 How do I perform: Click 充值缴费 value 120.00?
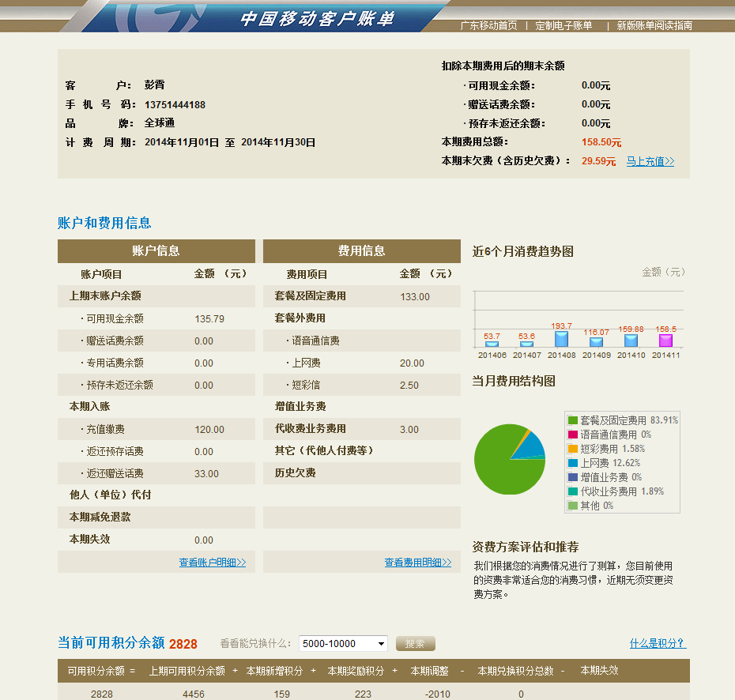pos(209,430)
